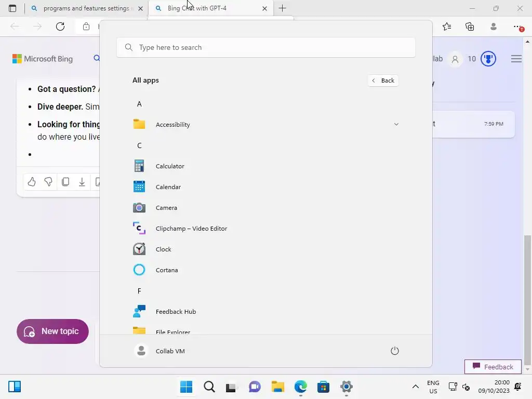The width and height of the screenshot is (532, 399).
Task: Open Edge Settings and more menu
Action: coord(517,26)
